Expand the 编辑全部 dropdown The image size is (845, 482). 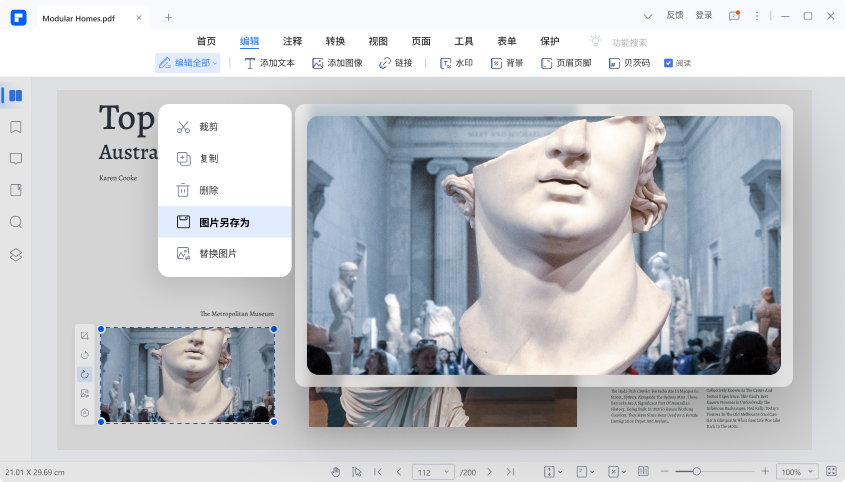[188, 63]
